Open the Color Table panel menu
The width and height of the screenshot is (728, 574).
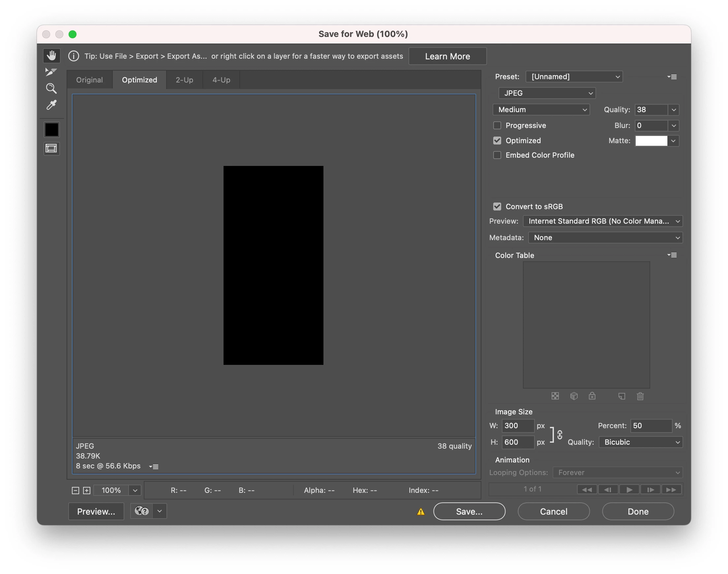tap(672, 255)
